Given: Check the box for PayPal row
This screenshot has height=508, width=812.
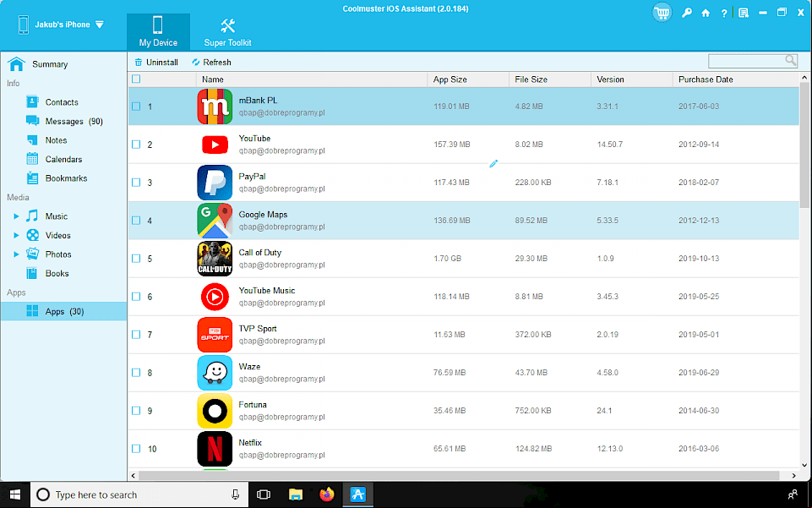Looking at the screenshot, I should click(136, 183).
